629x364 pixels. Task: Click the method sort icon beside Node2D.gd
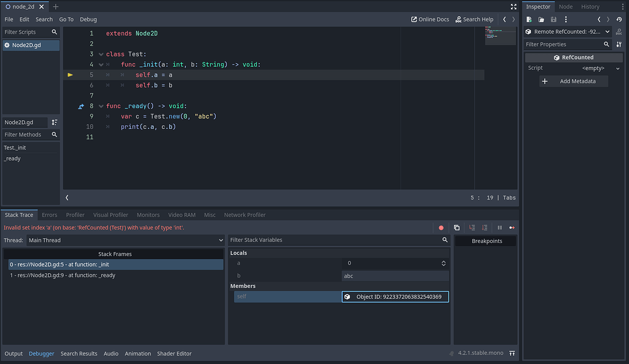pos(54,122)
